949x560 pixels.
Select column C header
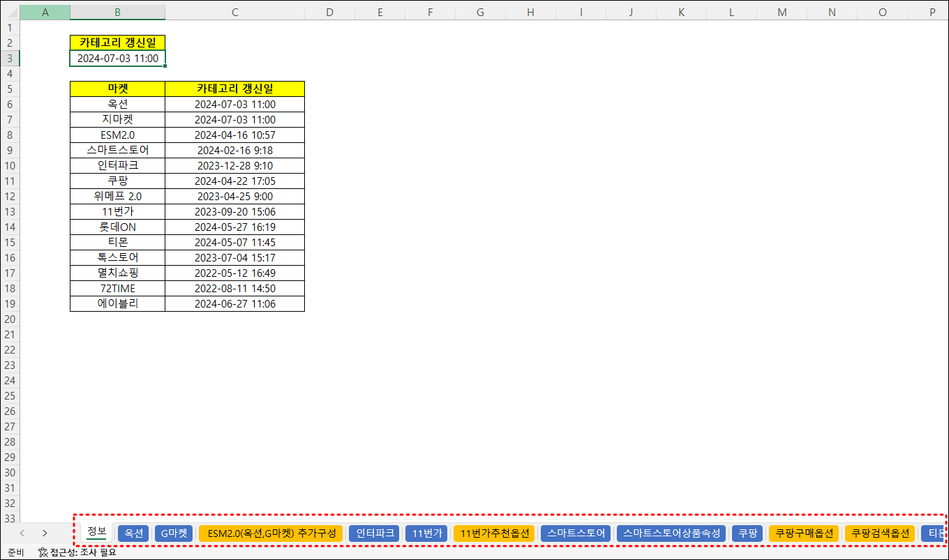[234, 13]
